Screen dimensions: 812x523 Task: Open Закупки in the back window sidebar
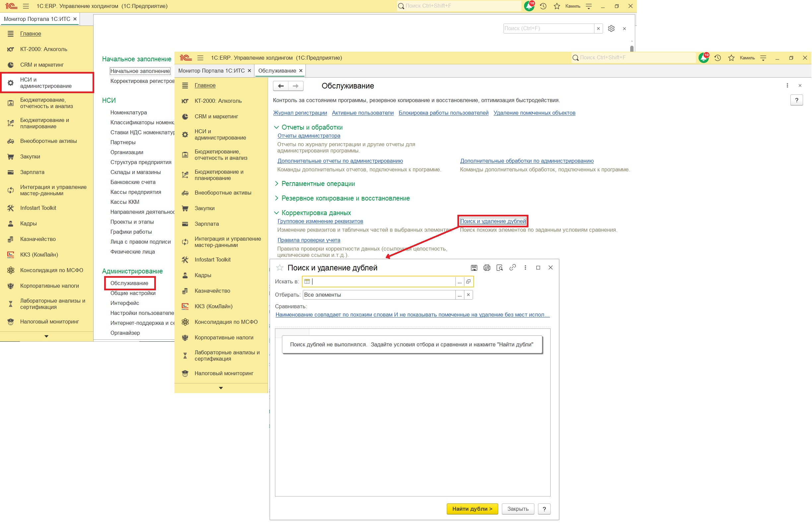30,157
